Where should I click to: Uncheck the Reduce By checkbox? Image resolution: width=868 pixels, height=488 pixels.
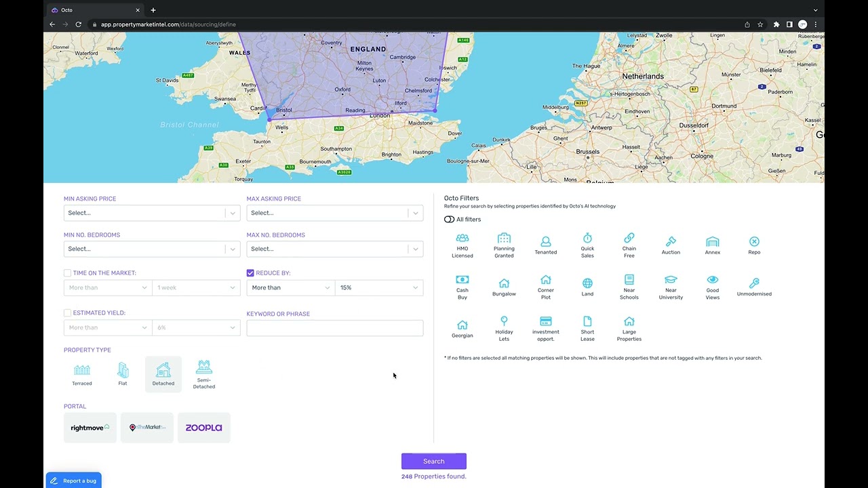coord(250,273)
